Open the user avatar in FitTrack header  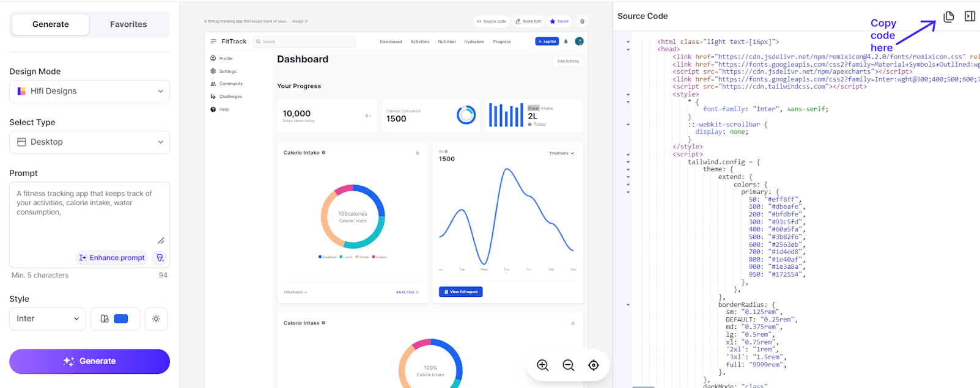[x=580, y=42]
